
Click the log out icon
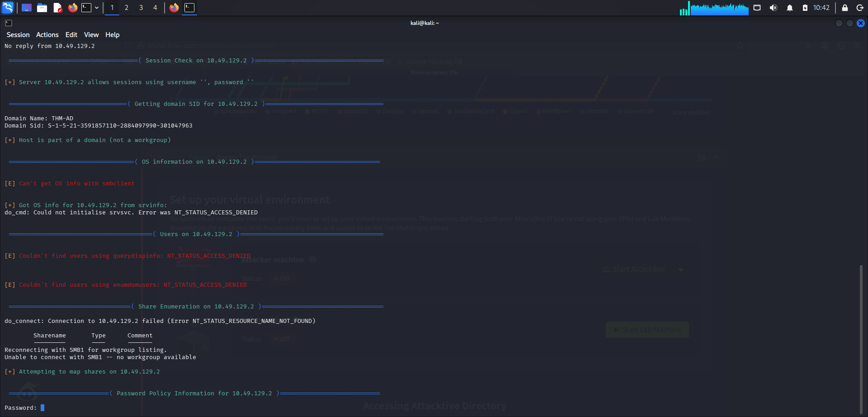[x=860, y=8]
